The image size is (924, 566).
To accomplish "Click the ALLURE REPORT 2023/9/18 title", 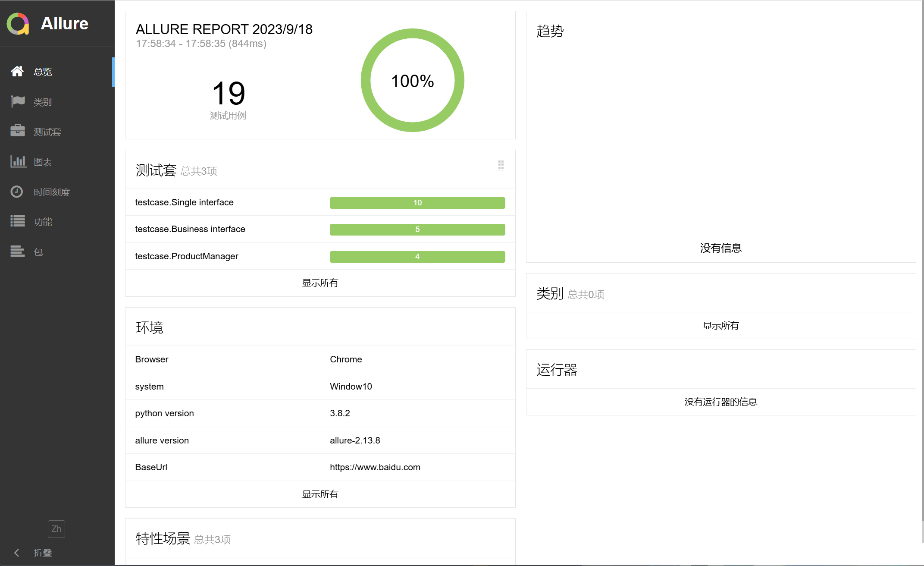I will pyautogui.click(x=224, y=29).
